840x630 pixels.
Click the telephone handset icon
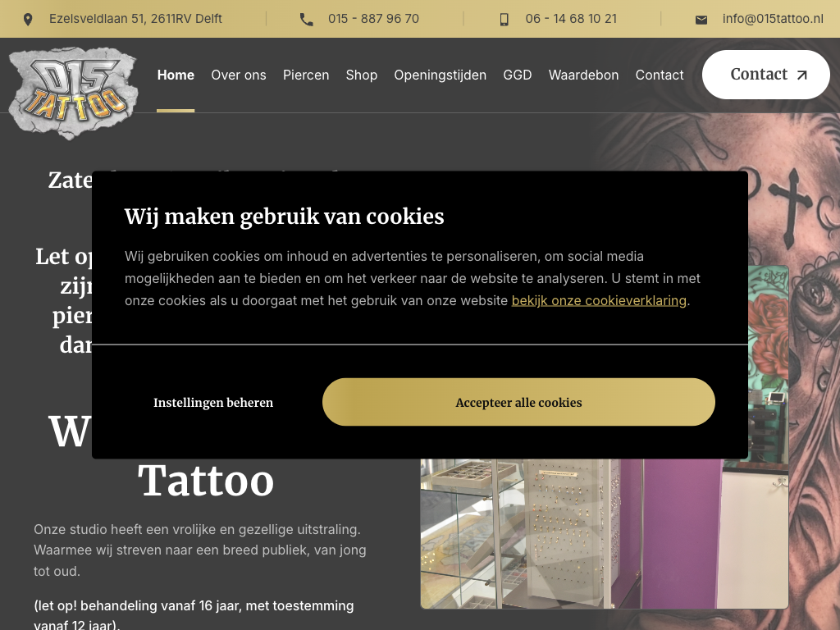pos(307,20)
